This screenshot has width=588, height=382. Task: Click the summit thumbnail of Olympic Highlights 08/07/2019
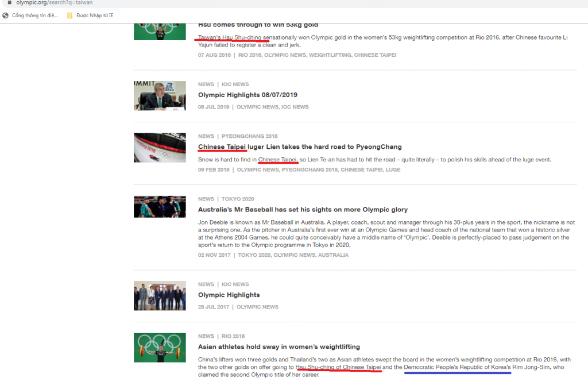pos(160,96)
